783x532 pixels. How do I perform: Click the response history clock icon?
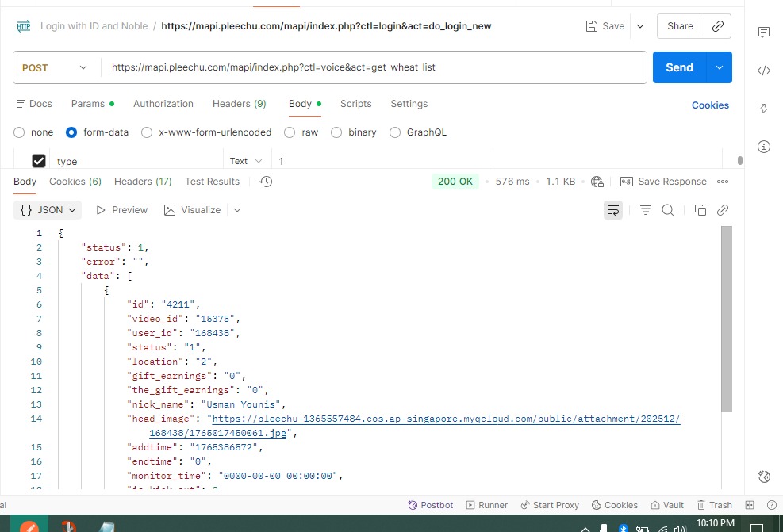[x=266, y=182]
